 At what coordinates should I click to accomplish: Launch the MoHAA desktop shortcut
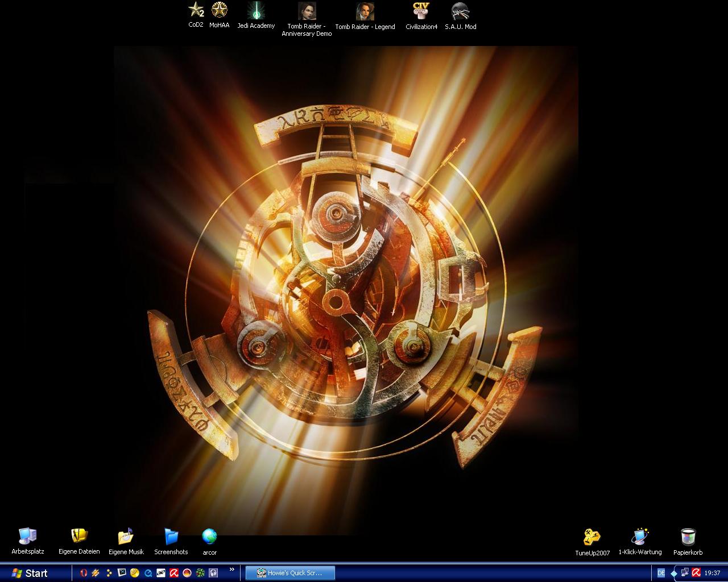pos(220,15)
